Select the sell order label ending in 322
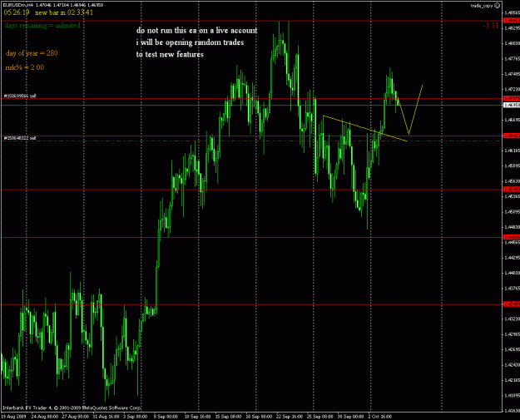 (20, 138)
